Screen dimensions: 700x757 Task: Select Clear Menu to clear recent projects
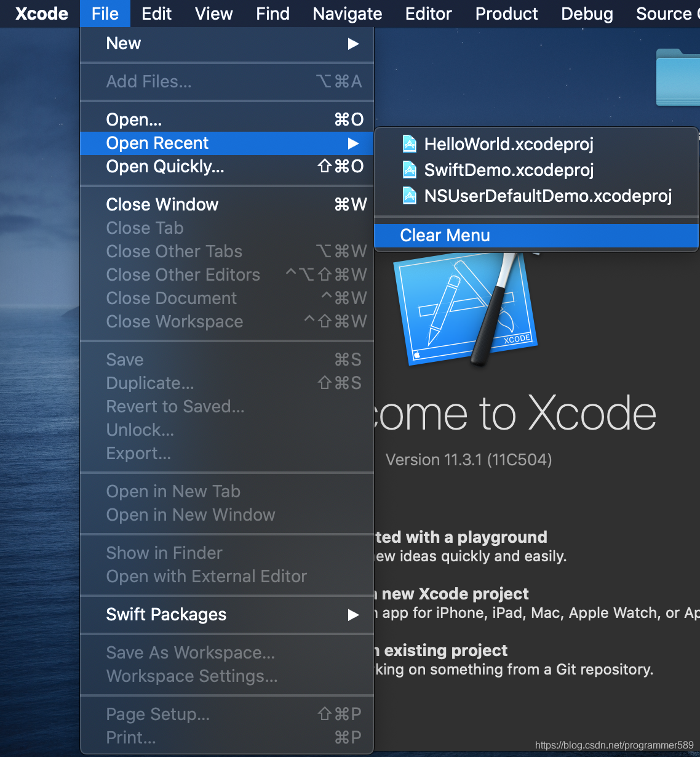(x=445, y=235)
